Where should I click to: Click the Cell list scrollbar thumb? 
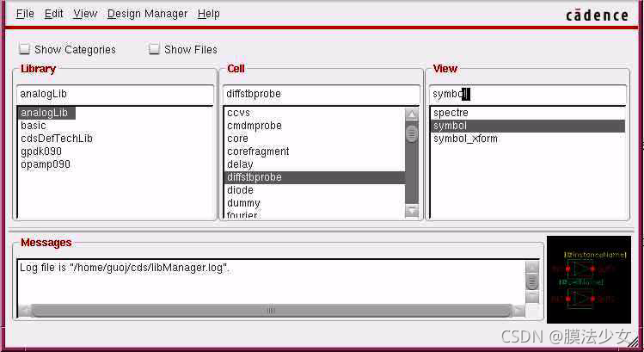(412, 133)
